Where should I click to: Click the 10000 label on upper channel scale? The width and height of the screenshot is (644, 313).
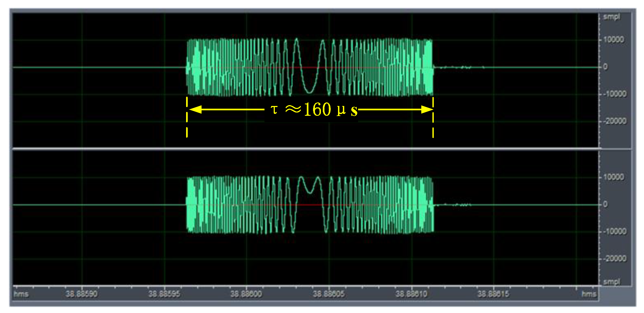pos(614,40)
